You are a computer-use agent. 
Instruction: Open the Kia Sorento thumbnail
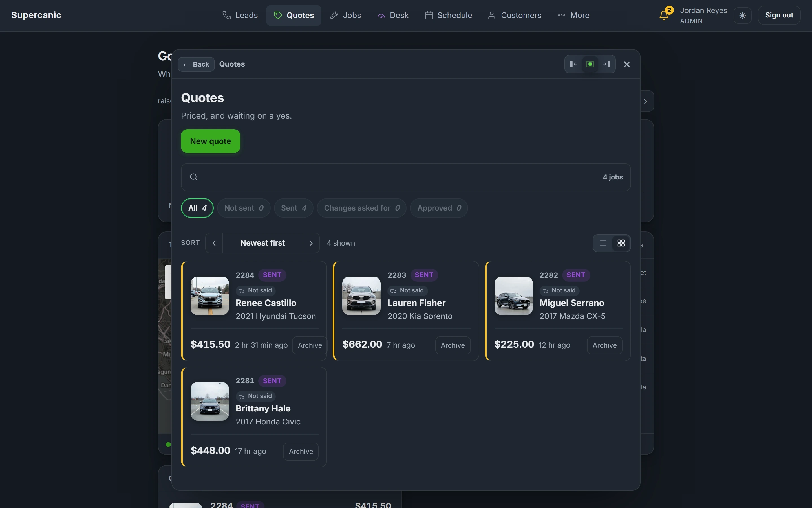[x=361, y=296]
